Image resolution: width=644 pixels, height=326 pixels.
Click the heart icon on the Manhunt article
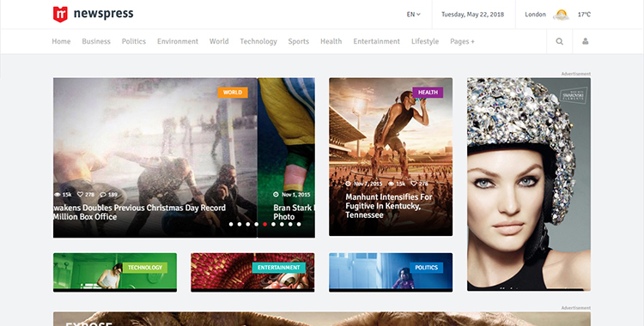414,184
